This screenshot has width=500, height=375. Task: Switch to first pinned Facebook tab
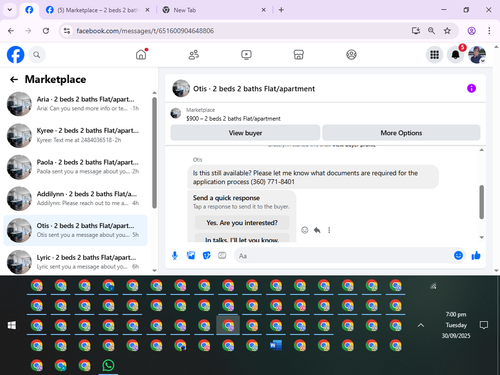tap(29, 10)
